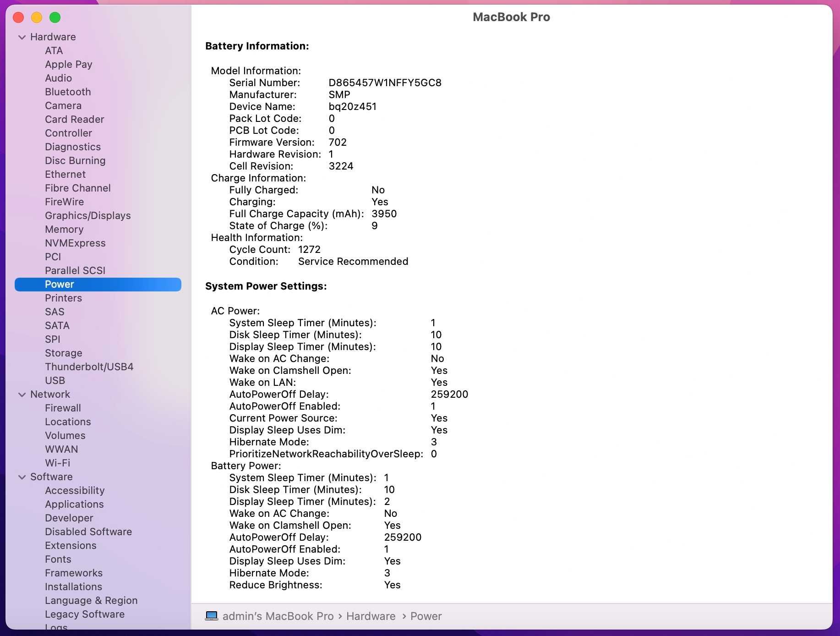This screenshot has width=840, height=636.
Task: Click the Software section label
Action: [x=51, y=477]
